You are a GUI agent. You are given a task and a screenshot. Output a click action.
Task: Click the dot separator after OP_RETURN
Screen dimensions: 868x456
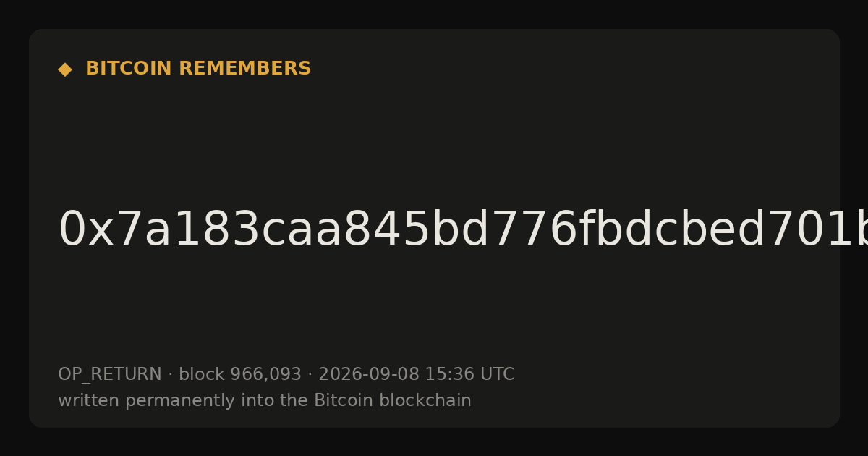[171, 375]
